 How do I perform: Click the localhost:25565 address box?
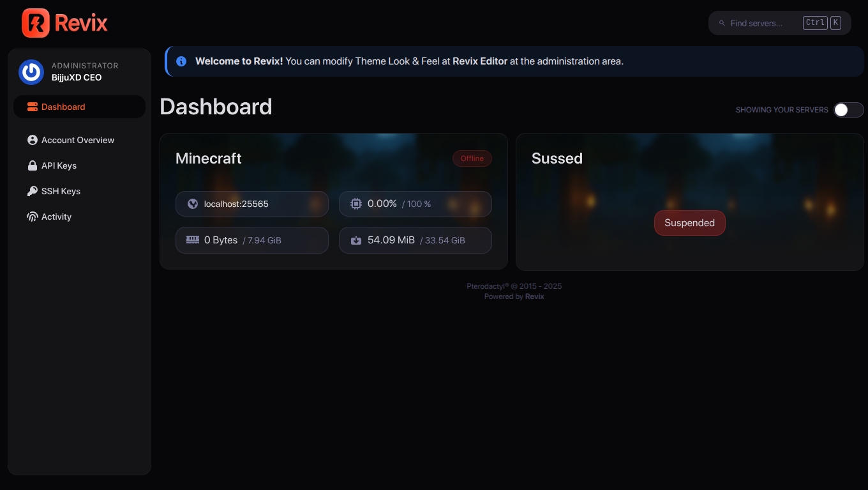point(252,204)
